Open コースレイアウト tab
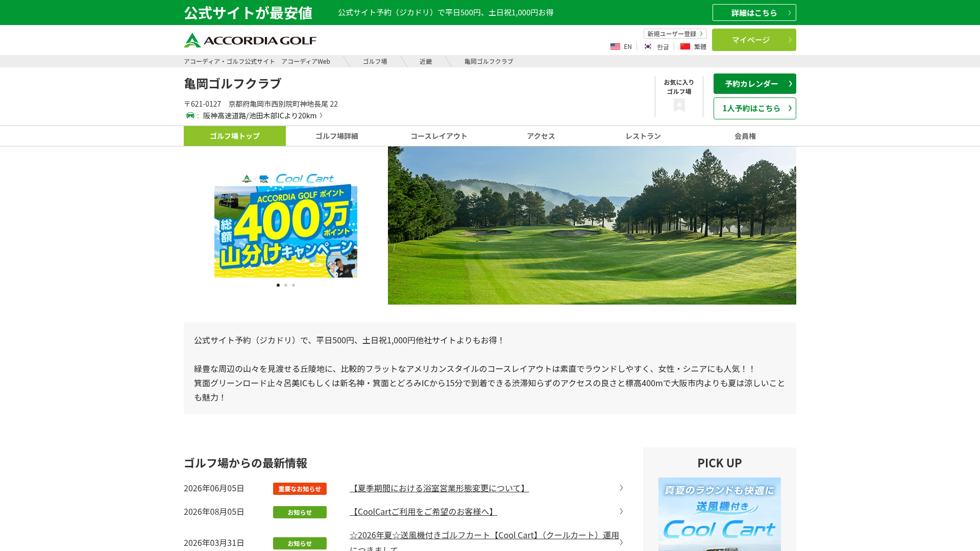980x551 pixels. point(439,136)
